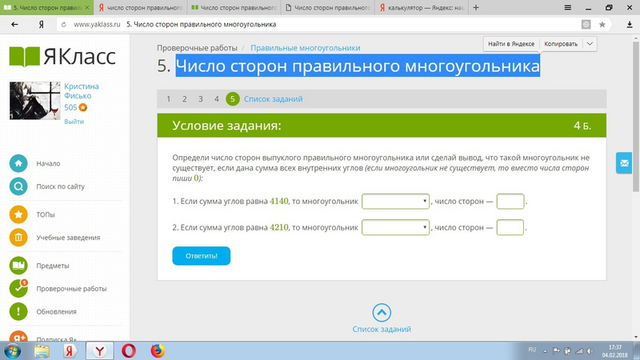Go to task number 3
Screen dimensions: 640x360
pos(200,99)
